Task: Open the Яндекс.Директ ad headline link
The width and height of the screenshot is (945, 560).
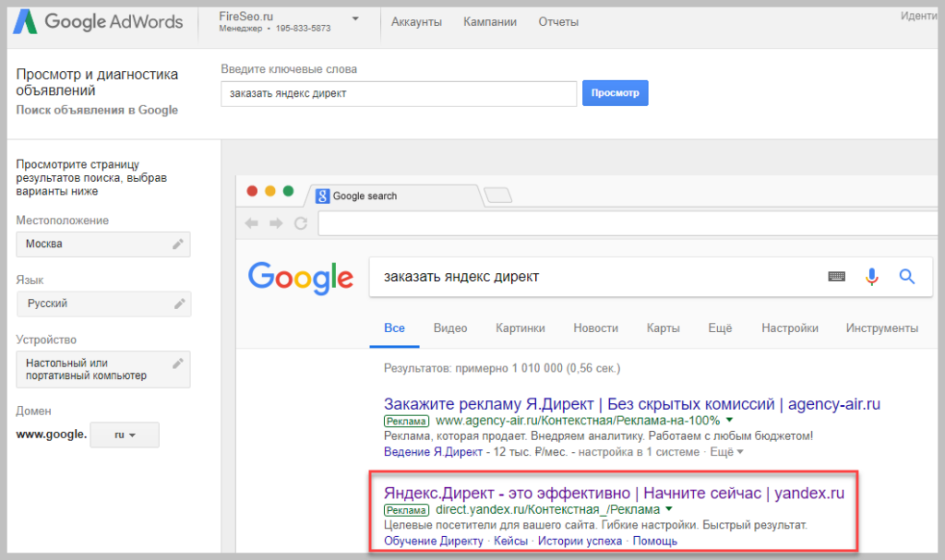Action: coord(614,493)
